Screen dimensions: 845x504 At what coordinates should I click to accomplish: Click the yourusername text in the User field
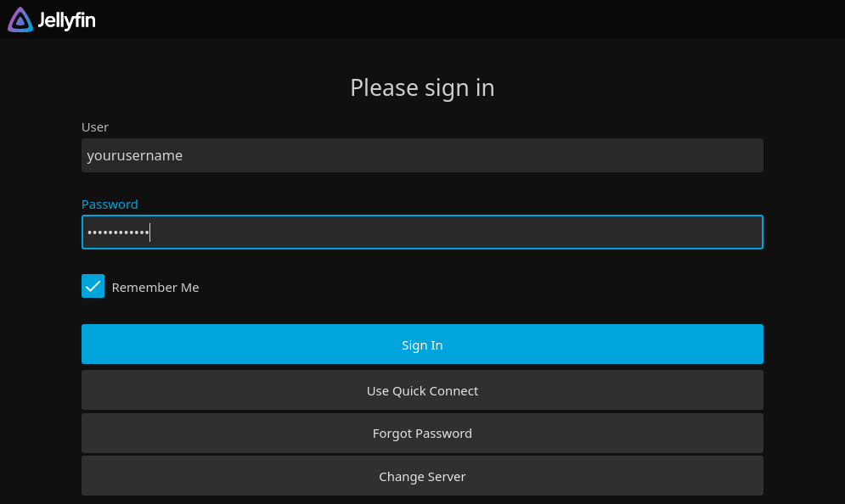134,155
